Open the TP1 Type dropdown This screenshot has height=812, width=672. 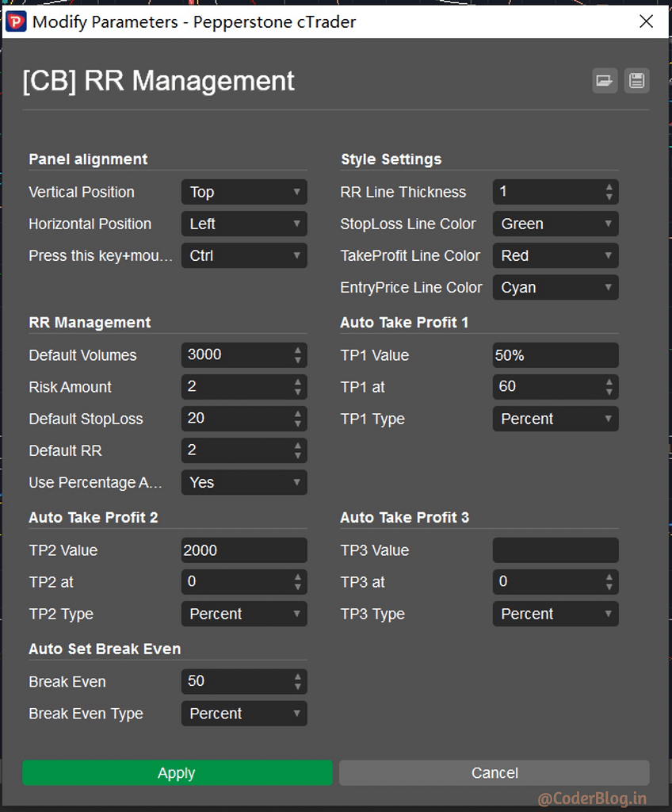(556, 419)
